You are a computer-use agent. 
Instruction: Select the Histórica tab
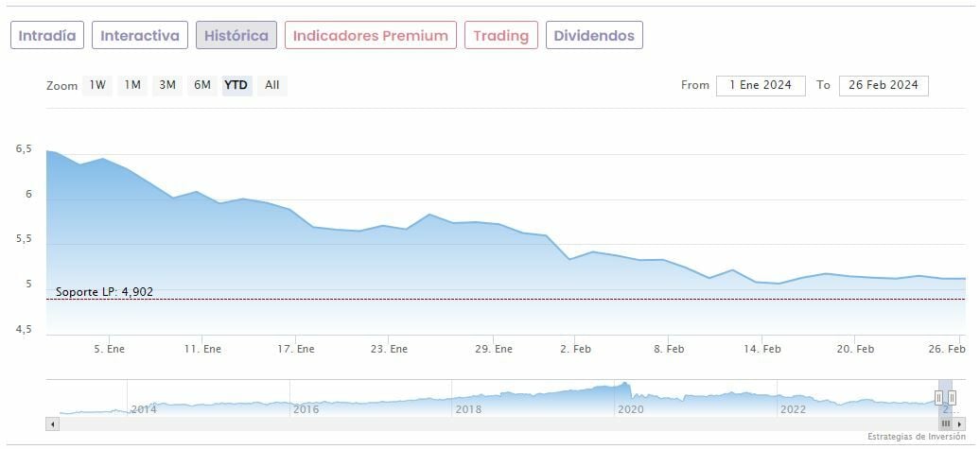tap(236, 36)
